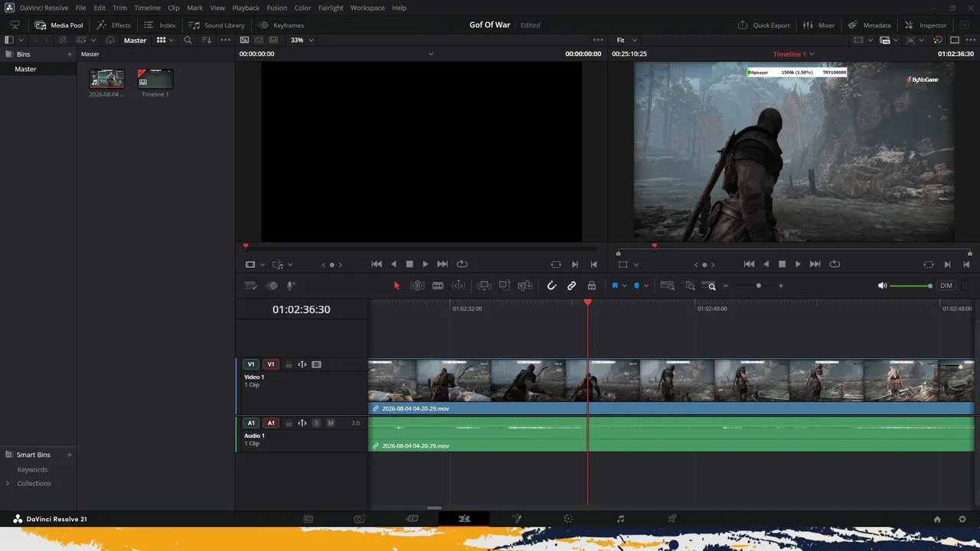980x551 pixels.
Task: Open the Media page icon
Action: tap(308, 519)
